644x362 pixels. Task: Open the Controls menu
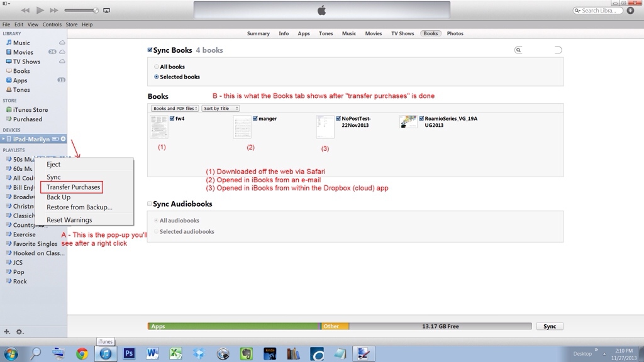coord(52,25)
